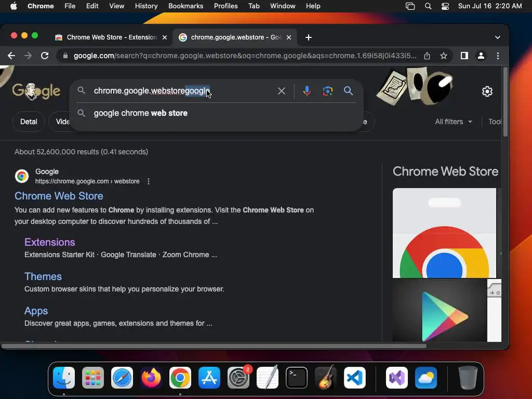
Task: Open the Chrome logo thumbnail in knowledge panel
Action: click(445, 233)
